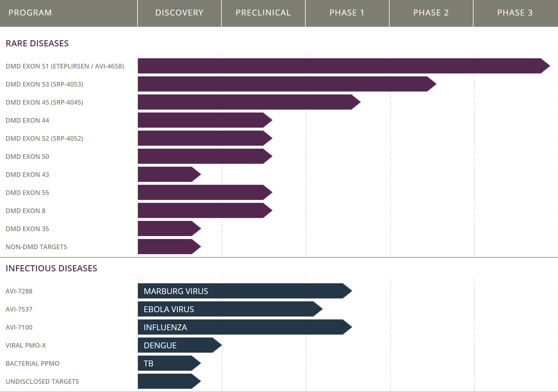558x392 pixels.
Task: Select the DISCOVERY column header
Action: point(179,13)
